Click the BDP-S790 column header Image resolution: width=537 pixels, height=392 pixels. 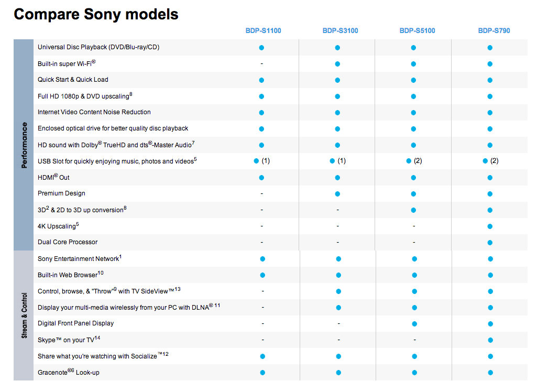point(494,31)
